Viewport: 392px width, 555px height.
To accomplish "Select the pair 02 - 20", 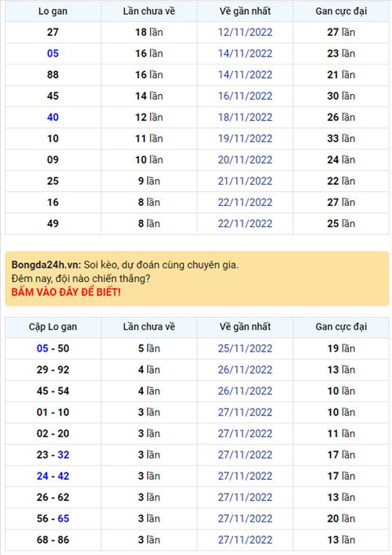I will click(53, 433).
